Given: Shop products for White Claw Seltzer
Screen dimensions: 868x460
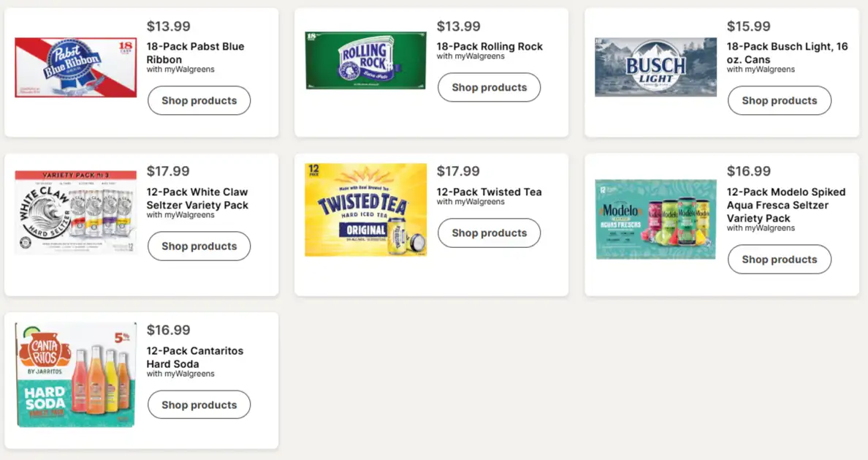Looking at the screenshot, I should coord(199,246).
